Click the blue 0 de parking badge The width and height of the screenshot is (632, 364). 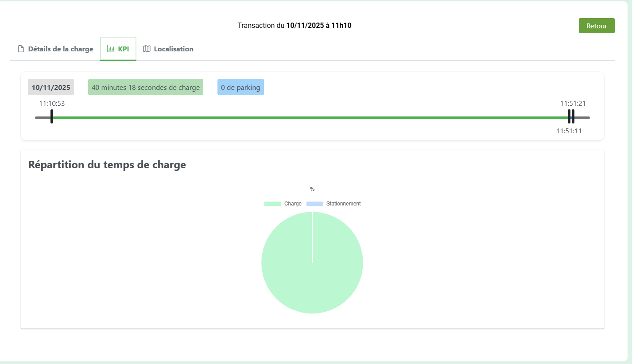[240, 87]
